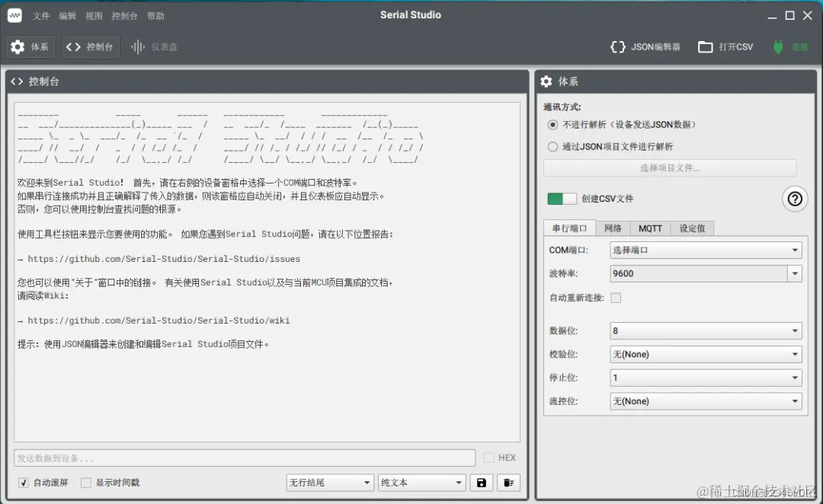Viewport: 823px width, 504px height.
Task: Switch to the 网络 tab
Action: [613, 228]
